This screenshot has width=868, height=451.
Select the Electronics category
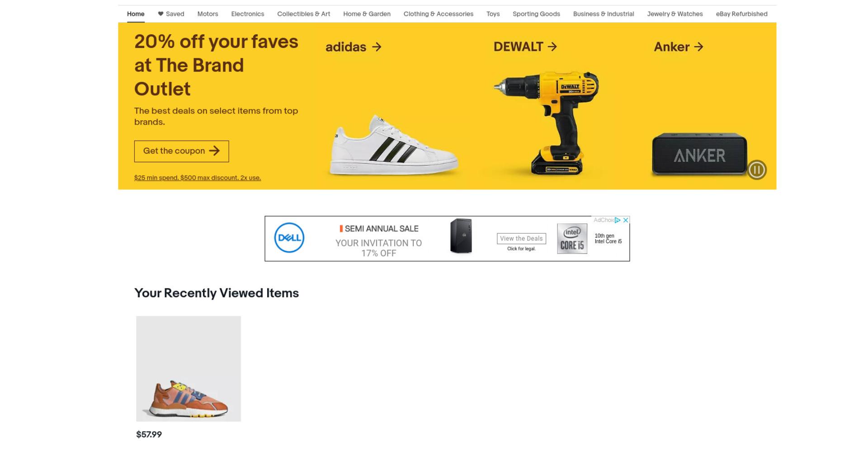pos(248,14)
